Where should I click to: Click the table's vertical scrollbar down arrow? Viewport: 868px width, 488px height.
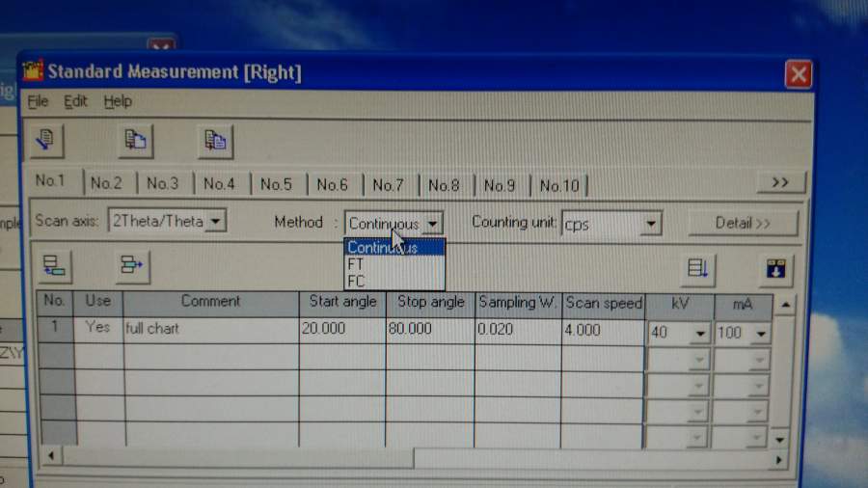779,440
